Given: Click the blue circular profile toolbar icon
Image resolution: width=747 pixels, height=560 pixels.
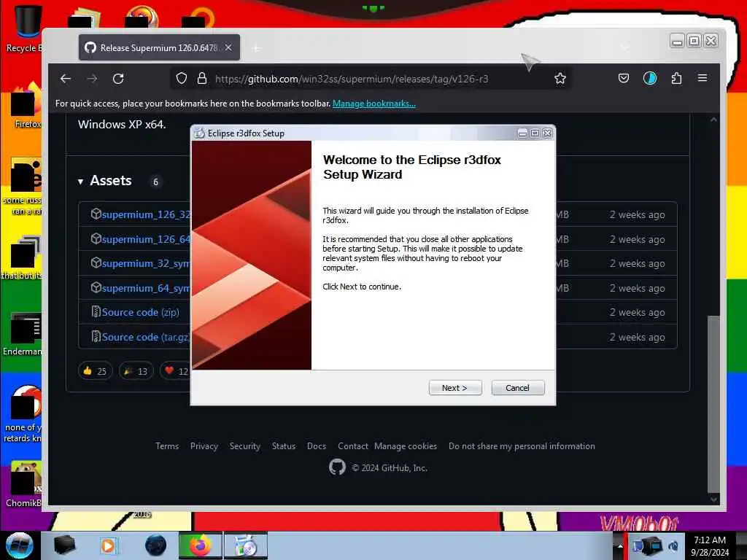Looking at the screenshot, I should pos(650,78).
